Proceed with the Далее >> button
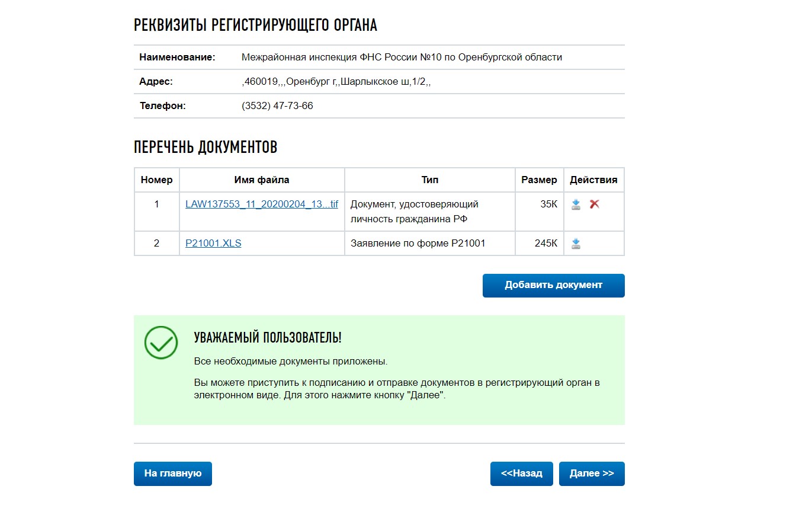Screen dimensions: 812x518 pyautogui.click(x=592, y=474)
